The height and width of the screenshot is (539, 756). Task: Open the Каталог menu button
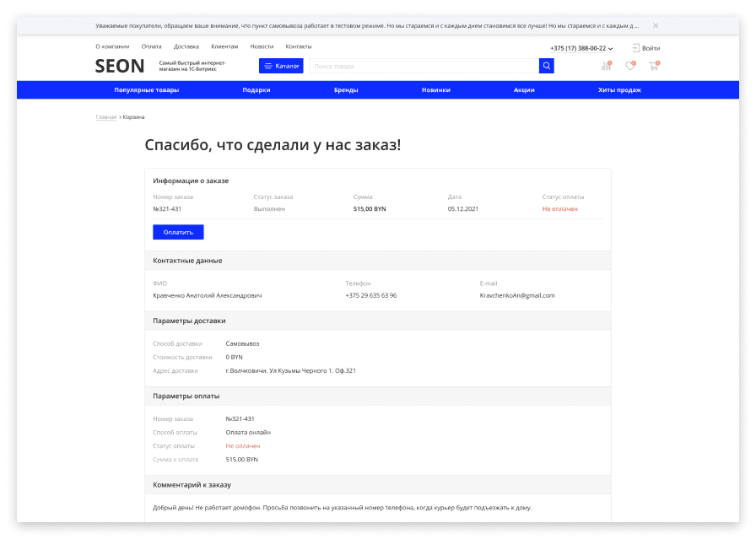(281, 66)
